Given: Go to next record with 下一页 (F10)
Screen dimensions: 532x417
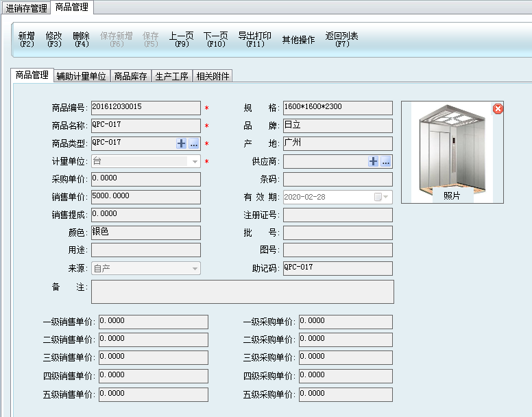Looking at the screenshot, I should (x=216, y=39).
